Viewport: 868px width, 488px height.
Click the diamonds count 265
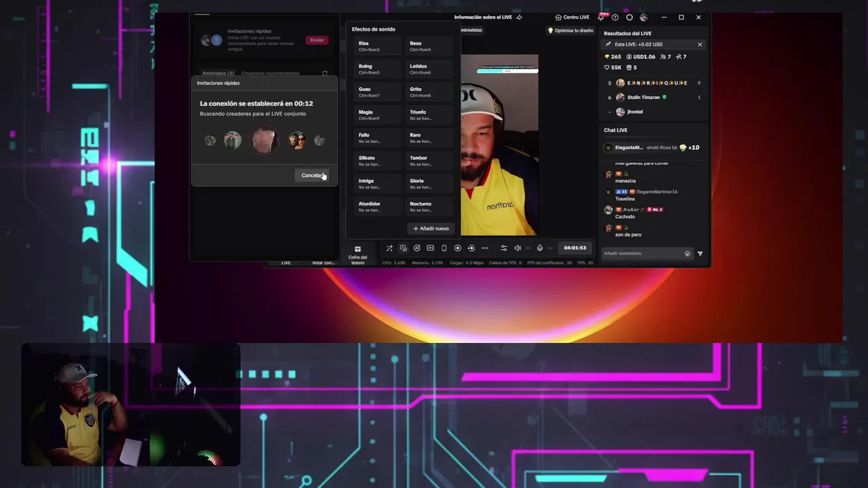coord(612,57)
